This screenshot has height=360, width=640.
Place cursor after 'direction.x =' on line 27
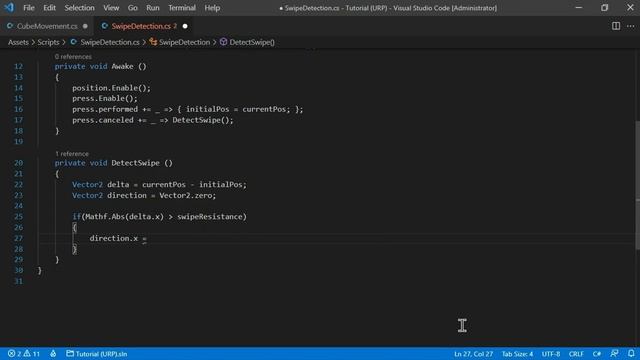point(148,238)
